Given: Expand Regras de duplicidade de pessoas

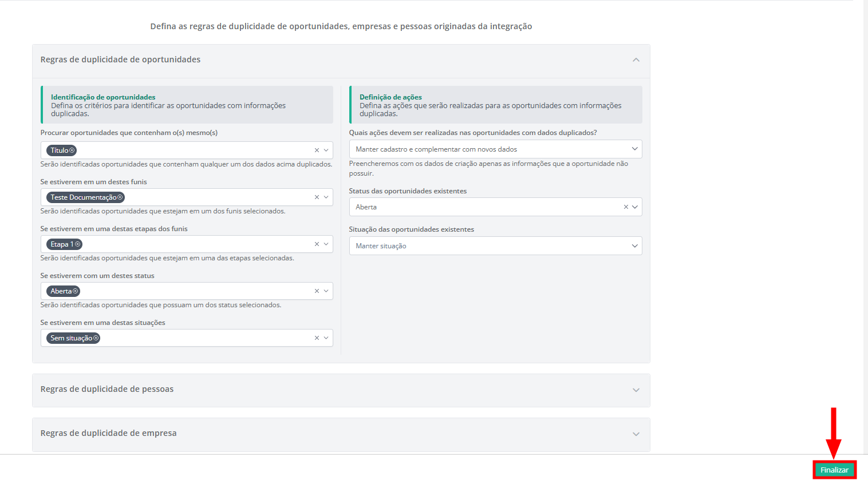Looking at the screenshot, I should click(x=636, y=390).
